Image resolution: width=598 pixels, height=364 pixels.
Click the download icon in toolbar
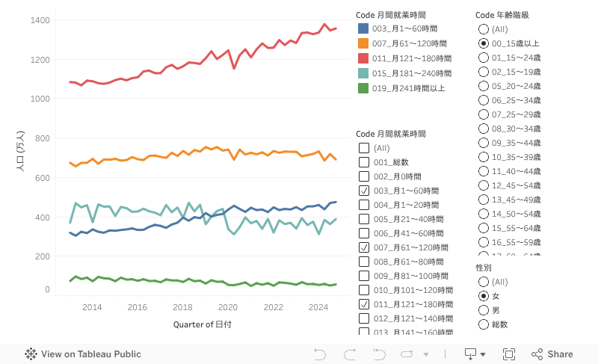coord(471,354)
